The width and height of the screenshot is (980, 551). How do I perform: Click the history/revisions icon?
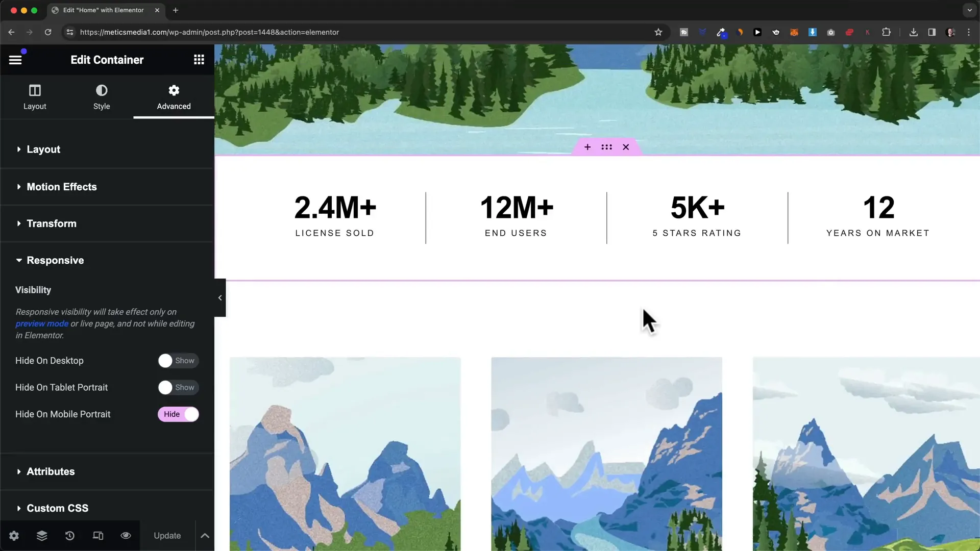pyautogui.click(x=70, y=536)
